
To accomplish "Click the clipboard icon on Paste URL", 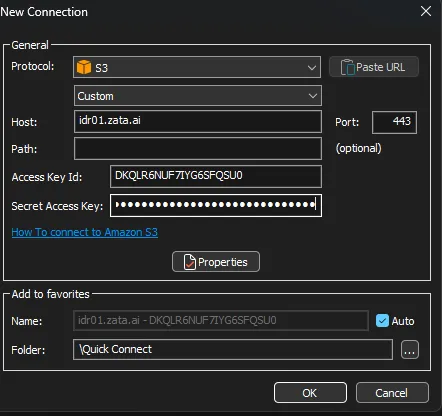I will [x=347, y=67].
